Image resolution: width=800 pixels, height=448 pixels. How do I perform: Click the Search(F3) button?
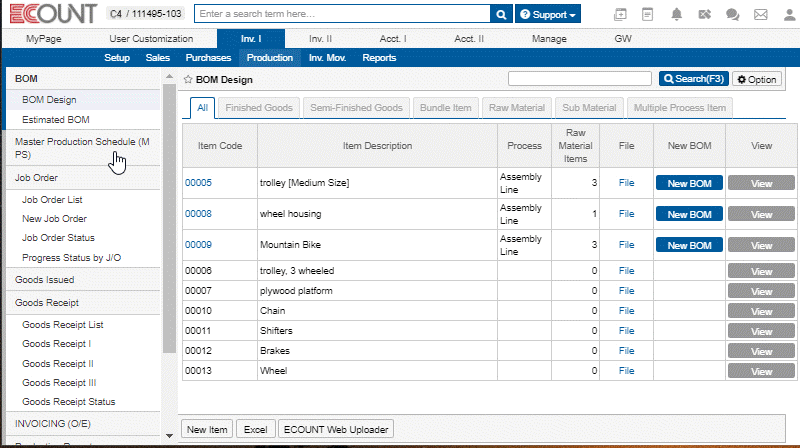point(693,79)
